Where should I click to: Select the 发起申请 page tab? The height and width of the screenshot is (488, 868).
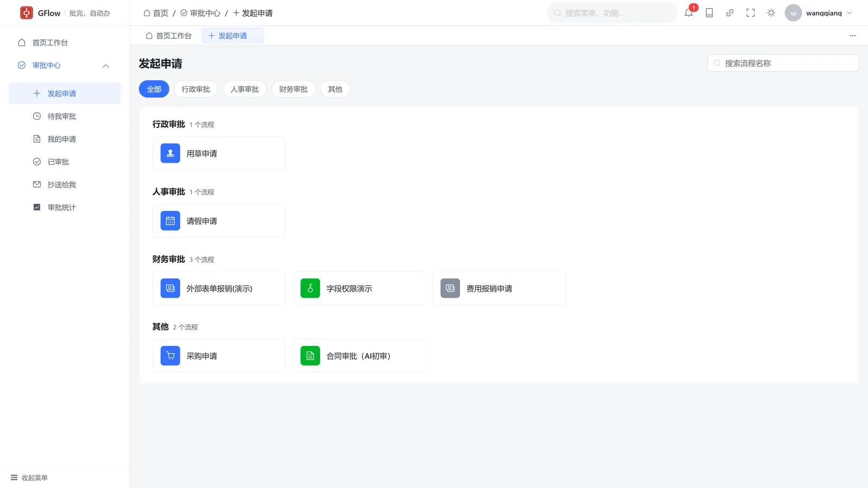point(233,36)
